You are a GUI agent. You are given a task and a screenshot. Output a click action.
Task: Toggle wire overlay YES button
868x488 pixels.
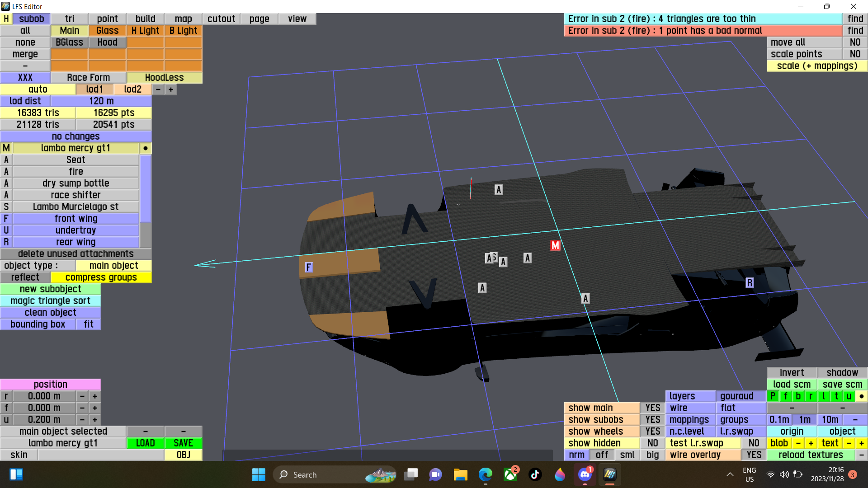754,455
